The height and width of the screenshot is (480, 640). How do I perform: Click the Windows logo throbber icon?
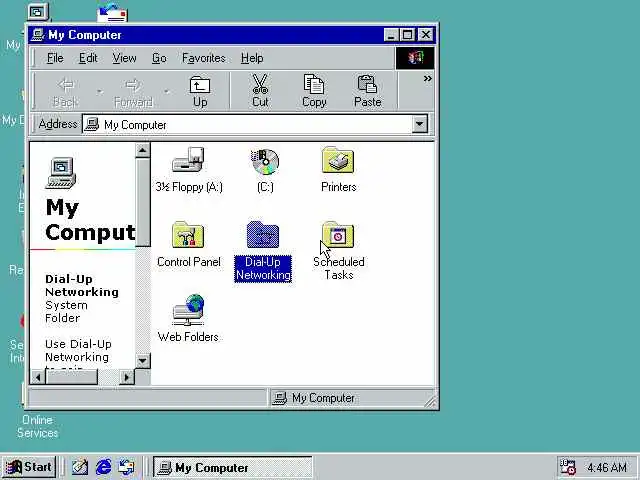(x=415, y=58)
